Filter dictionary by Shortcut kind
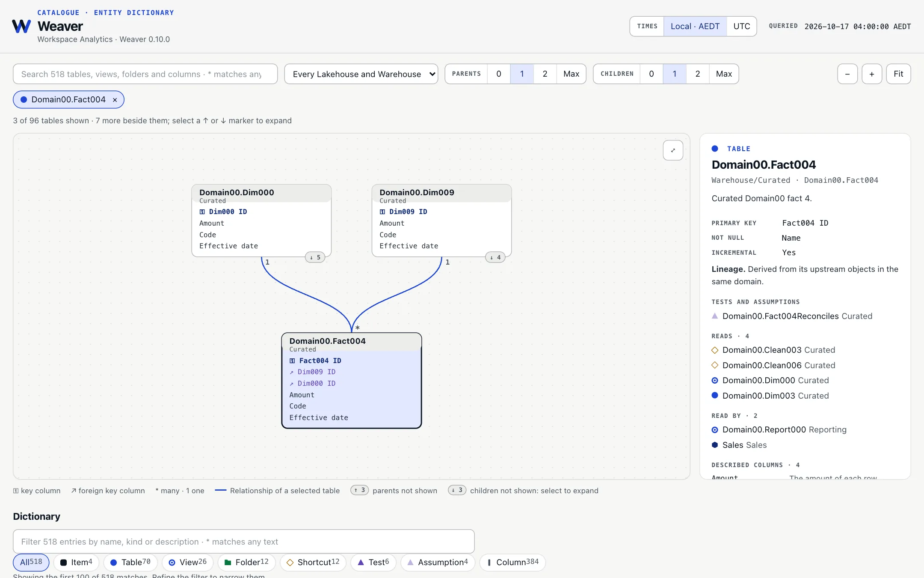Screen dimensions: 924x578 click(x=313, y=562)
